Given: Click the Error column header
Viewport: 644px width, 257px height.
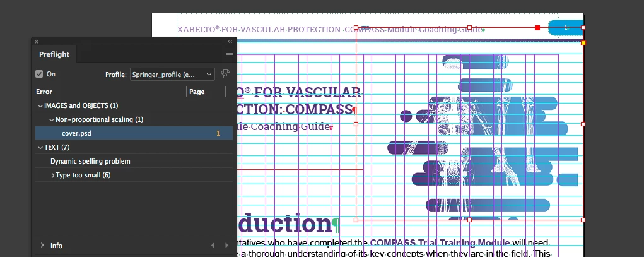Looking at the screenshot, I should pyautogui.click(x=44, y=92).
